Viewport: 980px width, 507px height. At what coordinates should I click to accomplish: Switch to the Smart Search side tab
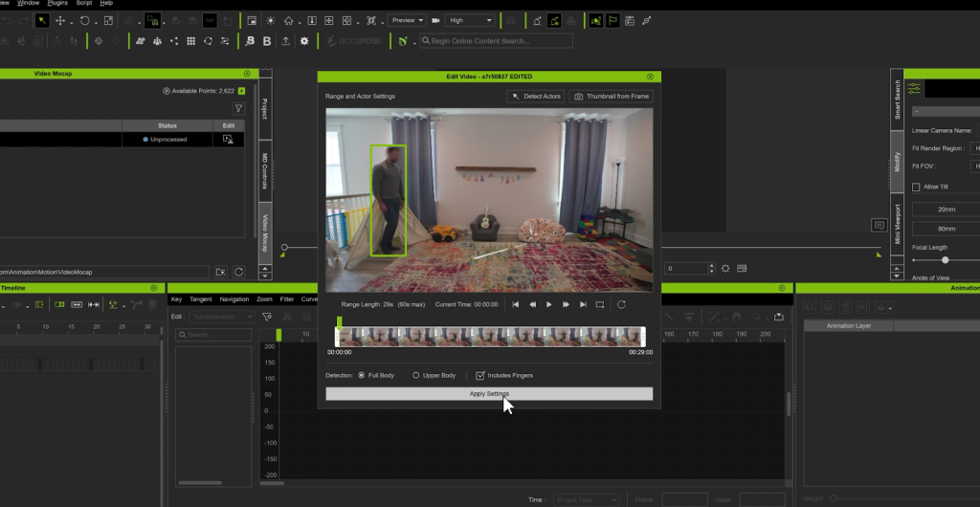[x=897, y=100]
